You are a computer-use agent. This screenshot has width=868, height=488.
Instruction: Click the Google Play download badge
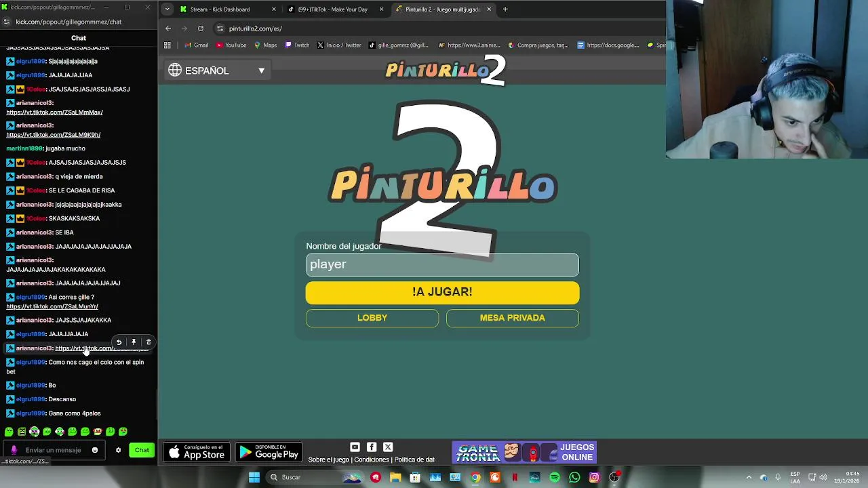click(x=269, y=452)
